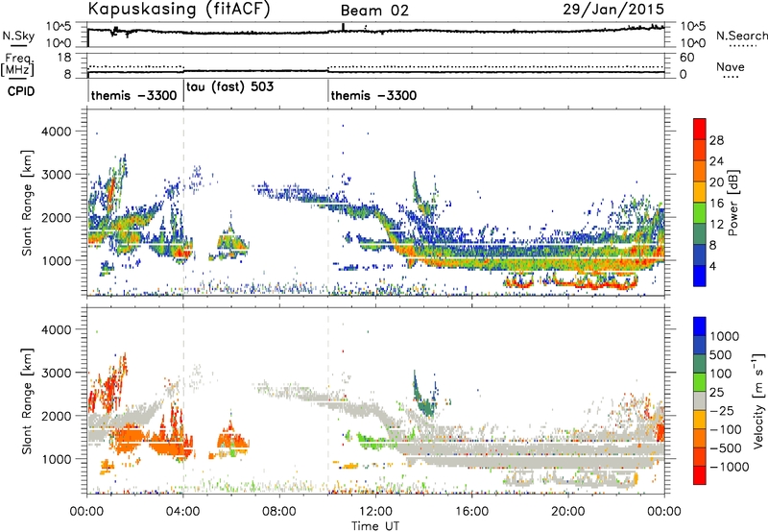Click the teal positive-velocity echo patch near 14:00
This screenshot has width=768, height=532.
pyautogui.click(x=424, y=398)
